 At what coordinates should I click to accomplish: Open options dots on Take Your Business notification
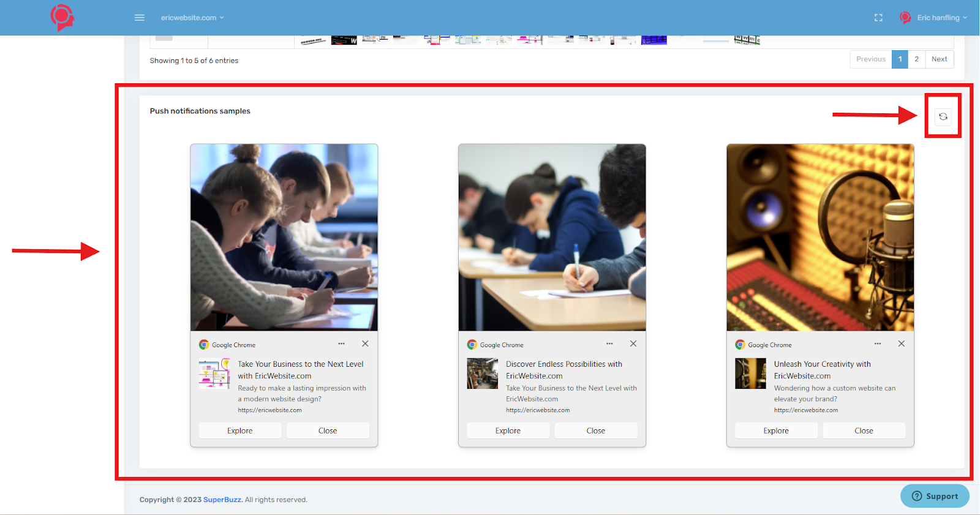coord(342,344)
